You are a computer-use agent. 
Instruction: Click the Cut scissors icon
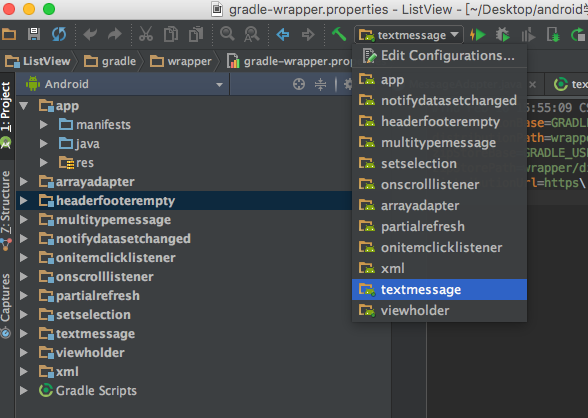(146, 34)
